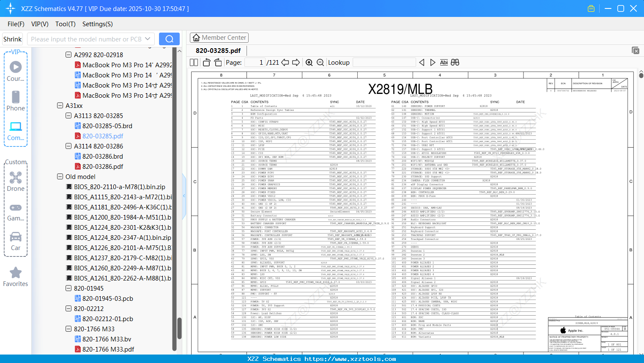Viewport: 644px width, 363px height.
Task: Select the BIOS_A1115_820-2143-a-M72 file
Action: coord(119,197)
